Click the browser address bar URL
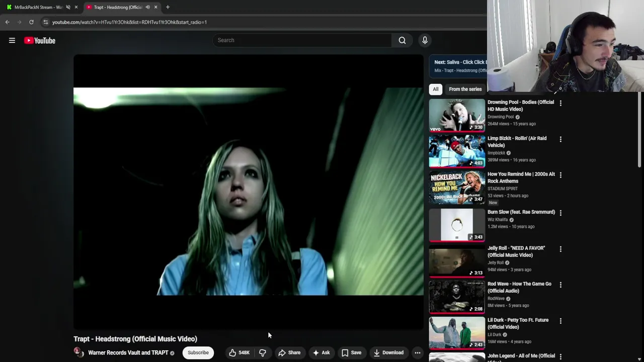This screenshot has width=644, height=362. (x=129, y=22)
